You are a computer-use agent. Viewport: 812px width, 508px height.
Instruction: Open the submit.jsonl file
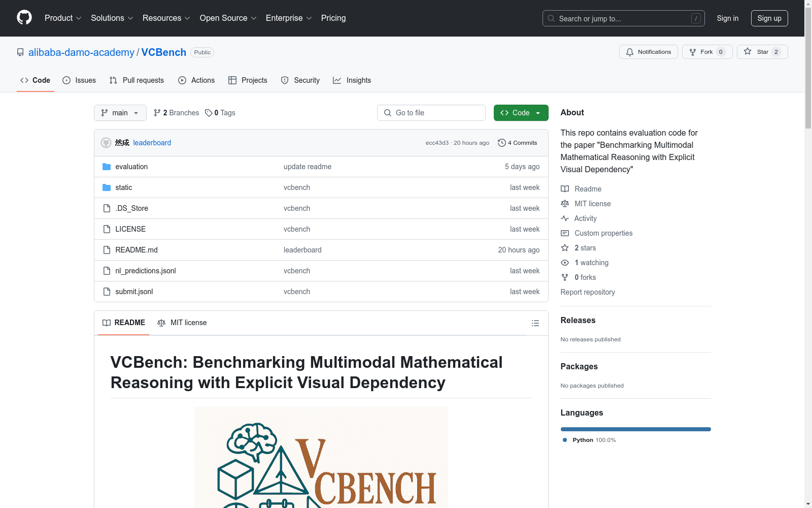(x=134, y=292)
